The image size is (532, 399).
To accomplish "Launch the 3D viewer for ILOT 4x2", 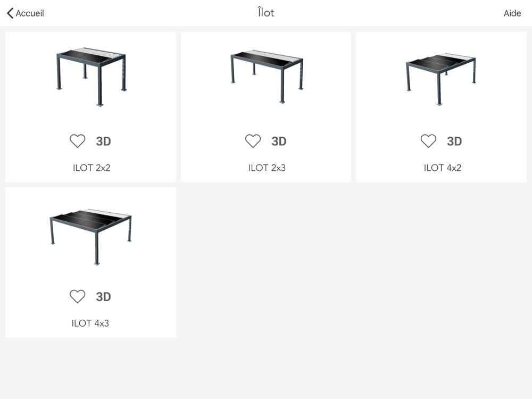I will tap(454, 141).
